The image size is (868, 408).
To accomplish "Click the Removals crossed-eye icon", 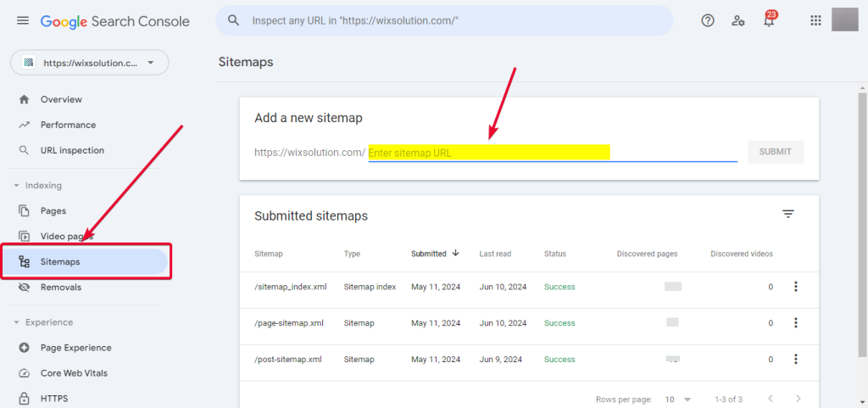I will (x=24, y=288).
